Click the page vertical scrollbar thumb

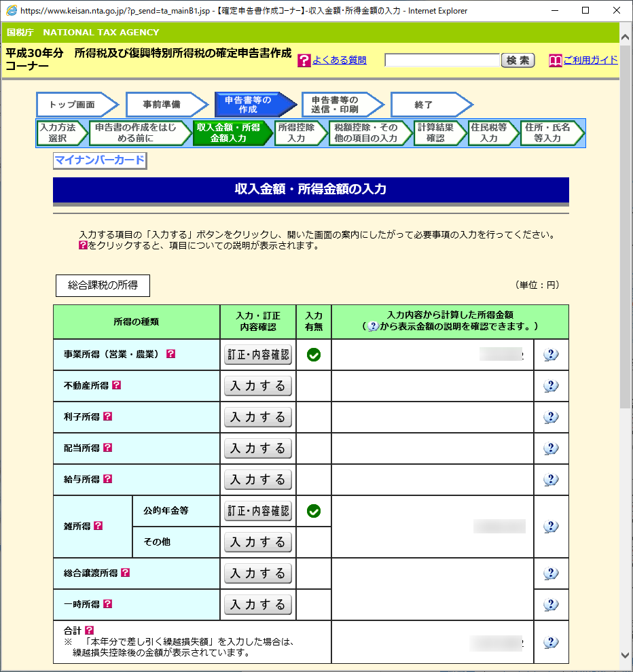(x=626, y=227)
